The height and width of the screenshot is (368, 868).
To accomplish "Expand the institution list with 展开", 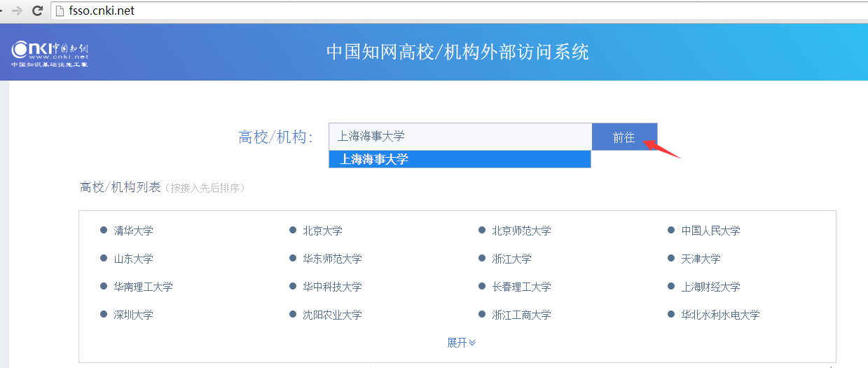I will pos(462,343).
